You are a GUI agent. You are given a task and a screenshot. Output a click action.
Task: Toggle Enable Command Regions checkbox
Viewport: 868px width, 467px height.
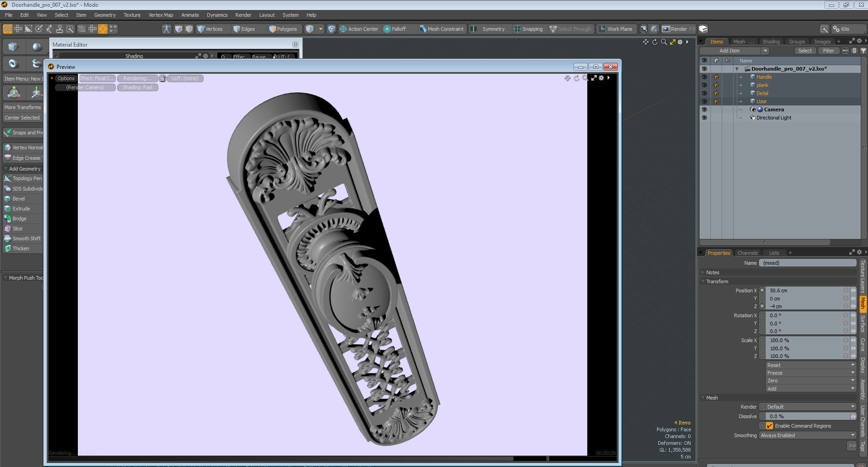coord(769,426)
